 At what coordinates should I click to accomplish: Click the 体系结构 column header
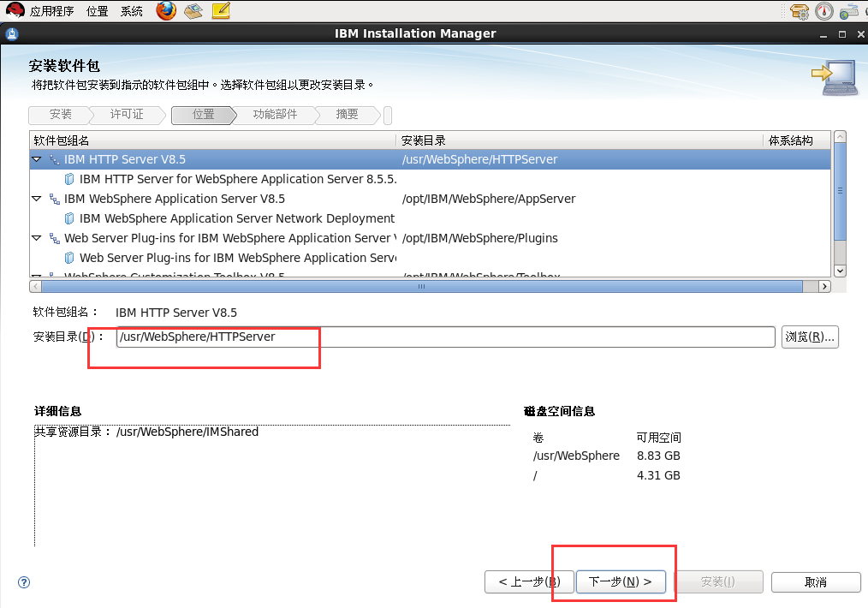point(797,140)
